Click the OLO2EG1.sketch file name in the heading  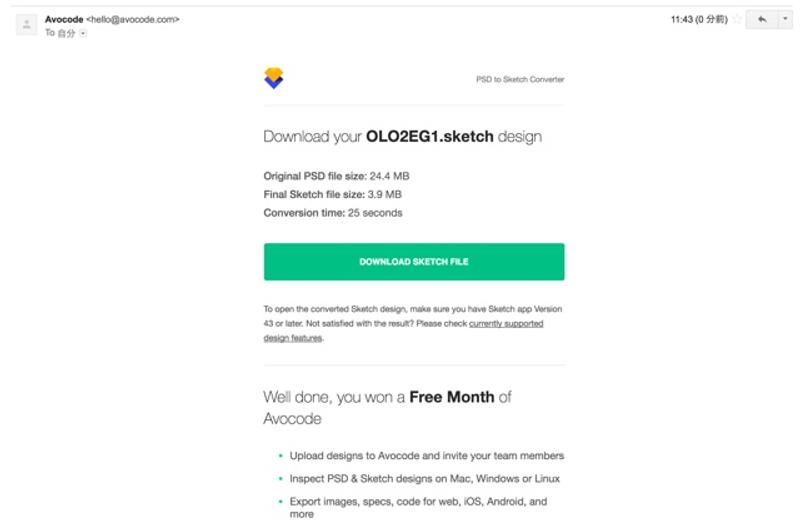point(430,137)
